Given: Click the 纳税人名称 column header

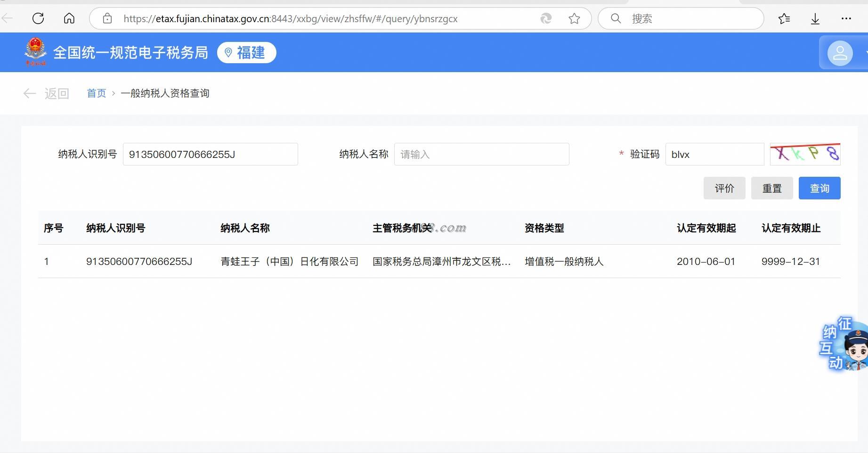Looking at the screenshot, I should [245, 228].
